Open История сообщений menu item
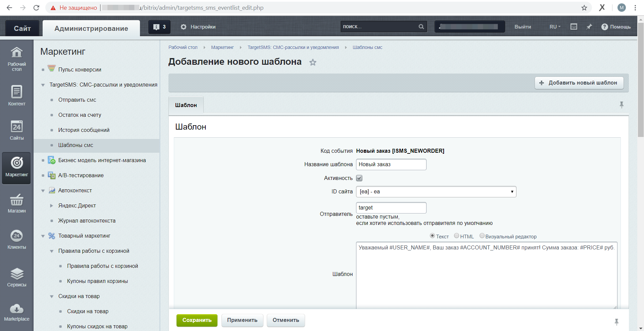 point(84,130)
